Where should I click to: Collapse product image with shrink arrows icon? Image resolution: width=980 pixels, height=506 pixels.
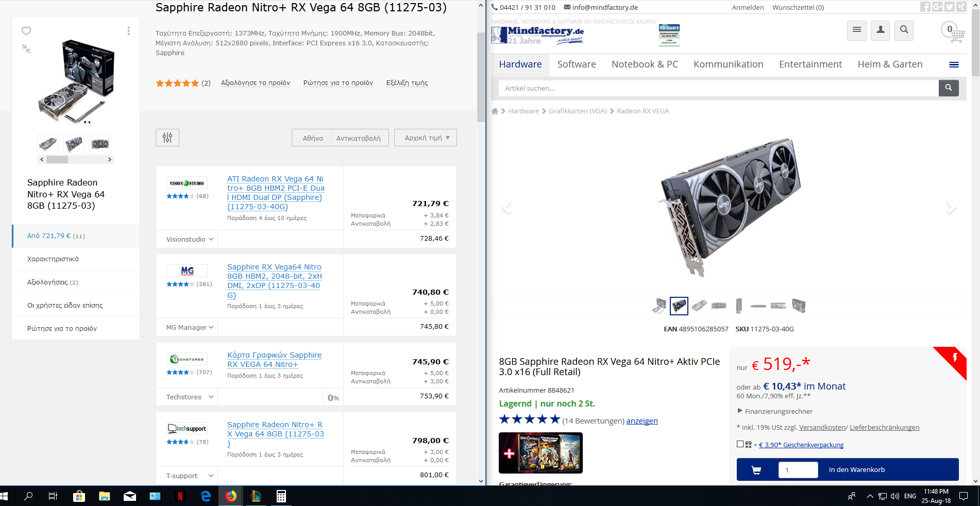pos(26,48)
